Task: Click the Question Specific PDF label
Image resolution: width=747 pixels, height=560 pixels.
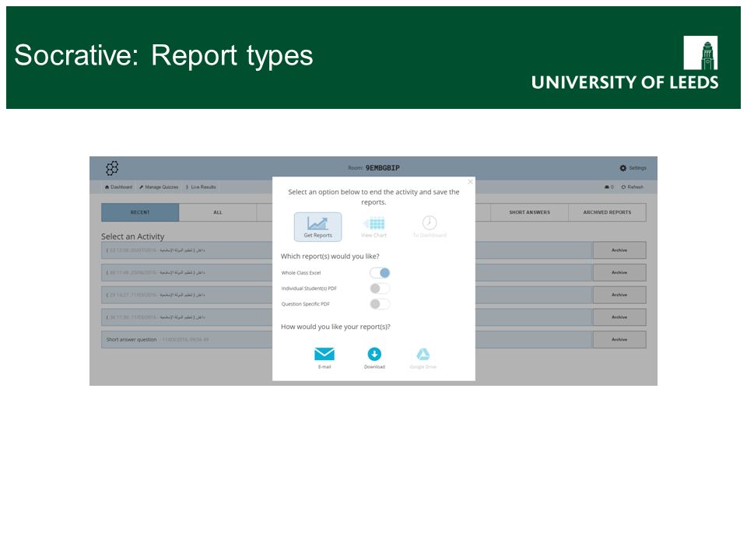Action: [x=305, y=304]
